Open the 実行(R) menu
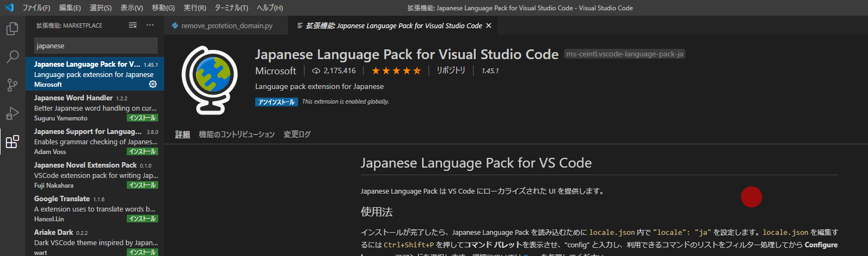 (x=195, y=8)
